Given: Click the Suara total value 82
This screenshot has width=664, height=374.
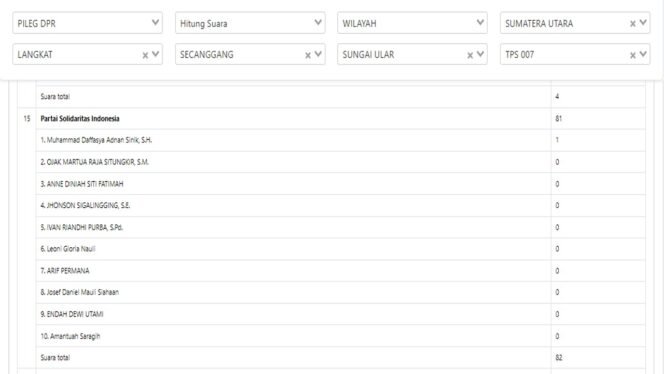Looking at the screenshot, I should coord(559,358).
